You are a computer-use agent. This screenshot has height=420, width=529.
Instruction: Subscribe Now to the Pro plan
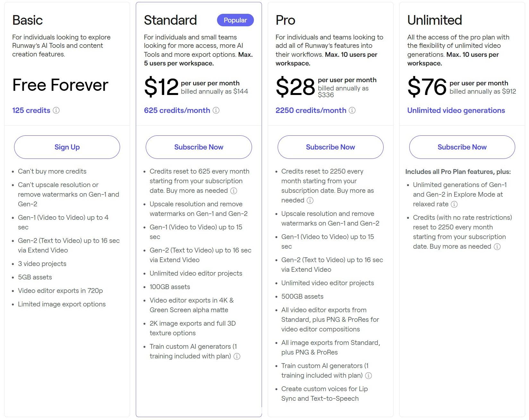pyautogui.click(x=331, y=147)
